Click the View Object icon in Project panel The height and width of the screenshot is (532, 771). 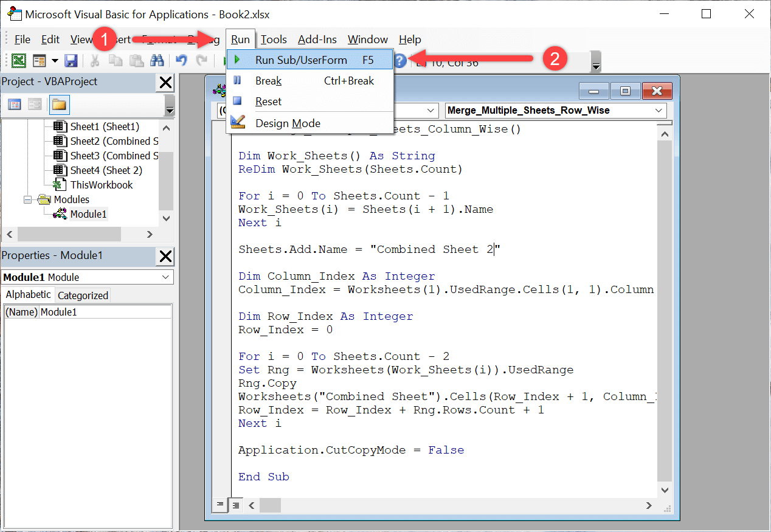(35, 105)
